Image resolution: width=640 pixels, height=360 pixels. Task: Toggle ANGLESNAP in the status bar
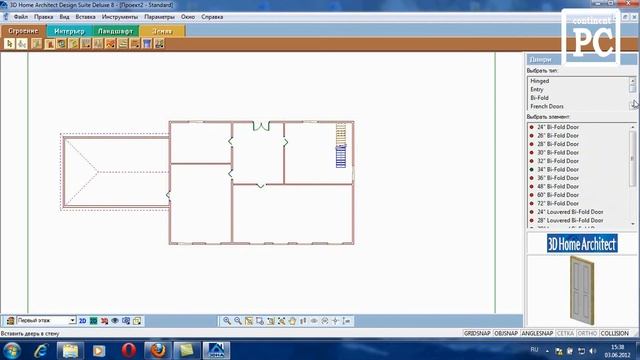(x=537, y=333)
